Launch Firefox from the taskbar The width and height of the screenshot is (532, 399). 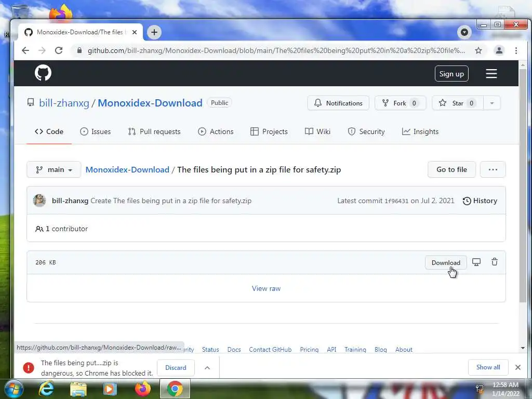point(143,389)
